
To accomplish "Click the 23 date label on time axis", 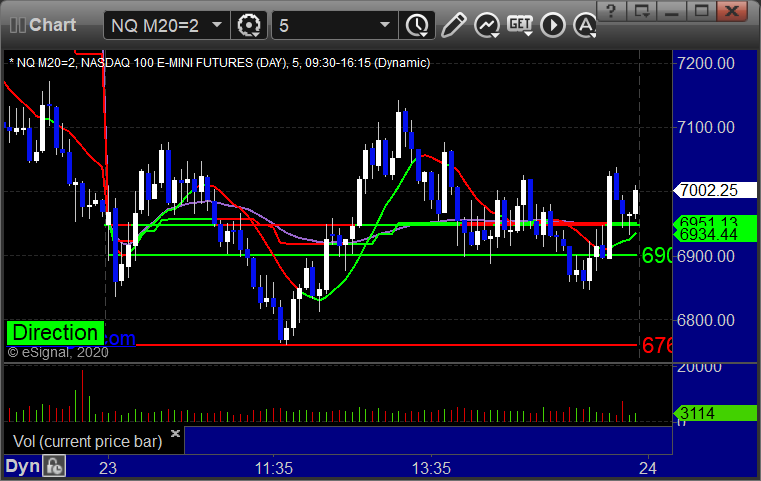I will point(108,468).
